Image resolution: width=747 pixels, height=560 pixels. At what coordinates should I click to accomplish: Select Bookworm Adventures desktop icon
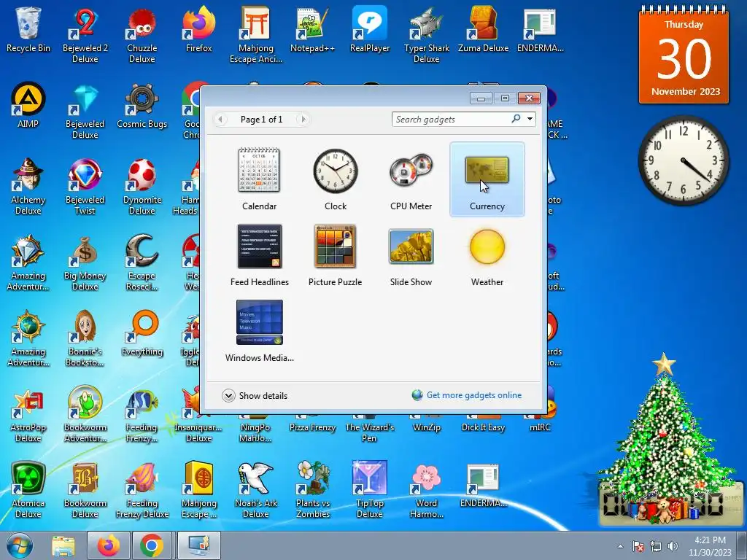tap(85, 414)
